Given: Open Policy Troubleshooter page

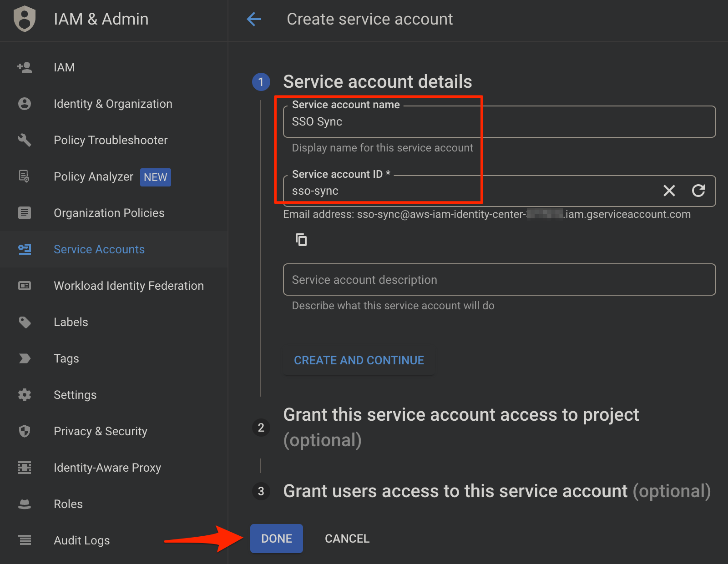Looking at the screenshot, I should pyautogui.click(x=114, y=140).
